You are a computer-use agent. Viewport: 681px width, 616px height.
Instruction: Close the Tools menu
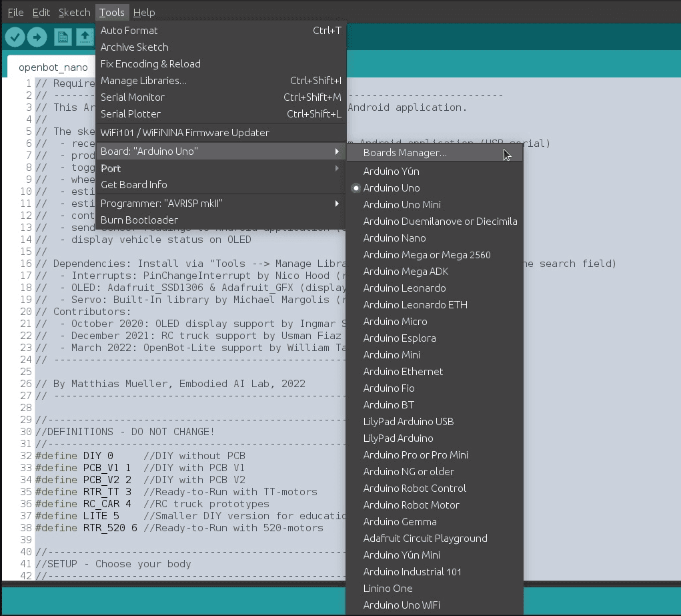point(111,13)
